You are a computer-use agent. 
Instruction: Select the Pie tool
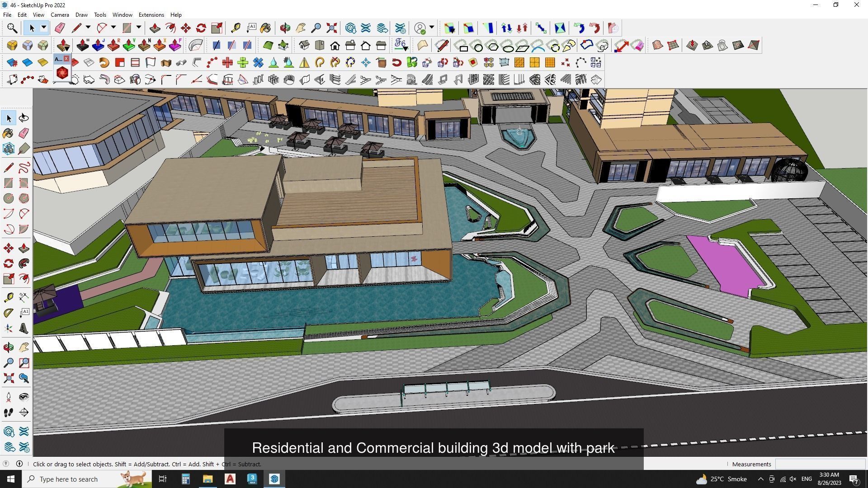point(24,229)
